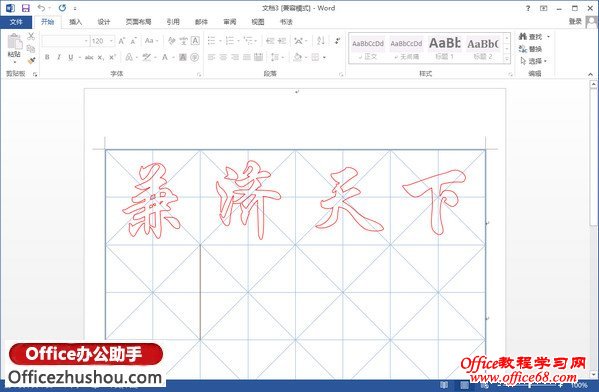Toggle subscript formatting

click(x=100, y=57)
